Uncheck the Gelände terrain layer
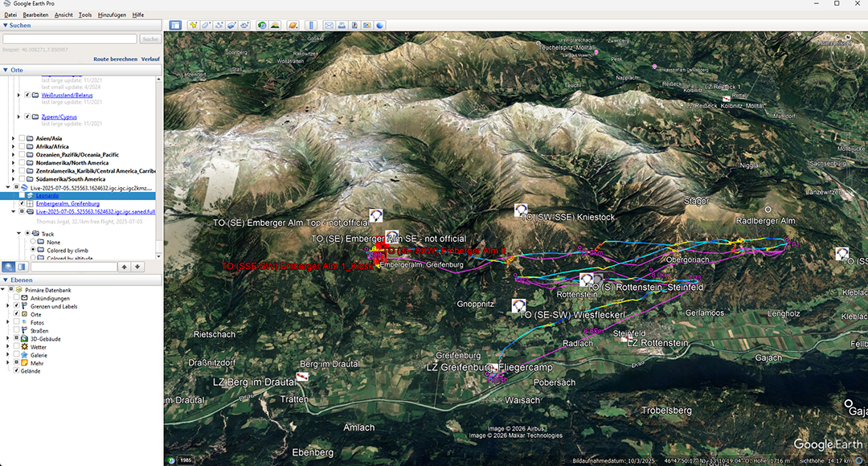Screen dimensions: 868x466 (x=16, y=371)
